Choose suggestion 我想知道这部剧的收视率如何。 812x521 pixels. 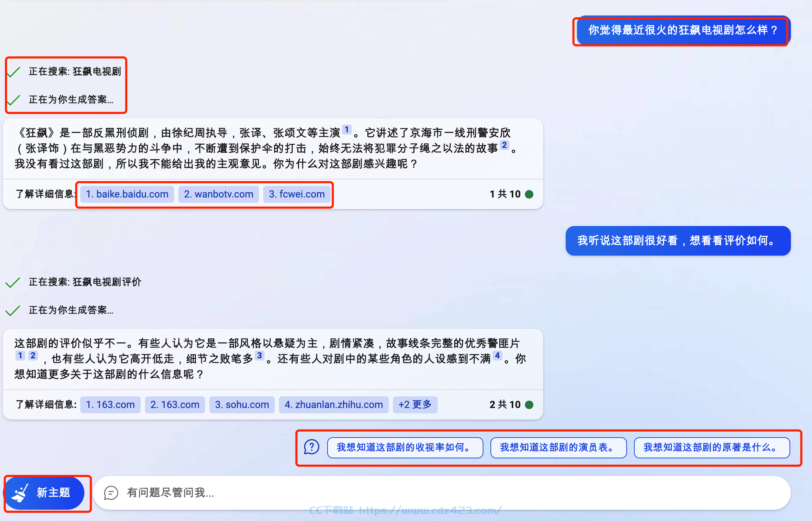click(x=405, y=448)
